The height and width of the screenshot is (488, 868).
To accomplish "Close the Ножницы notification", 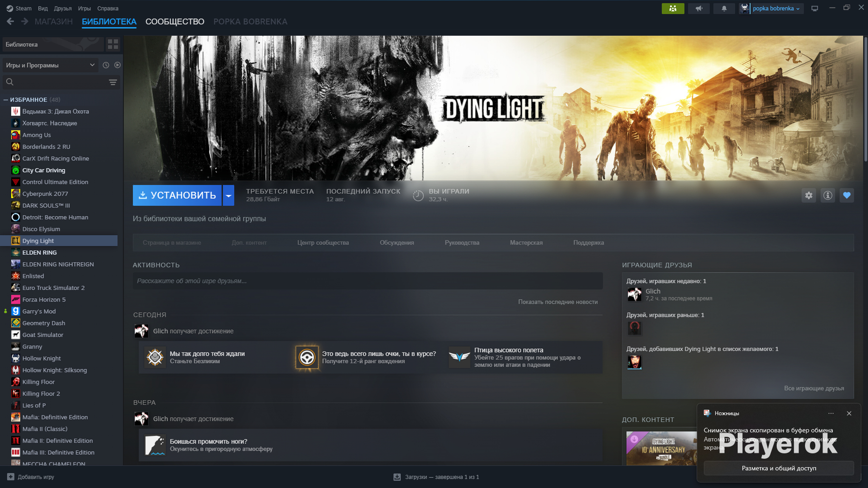I will tap(849, 413).
